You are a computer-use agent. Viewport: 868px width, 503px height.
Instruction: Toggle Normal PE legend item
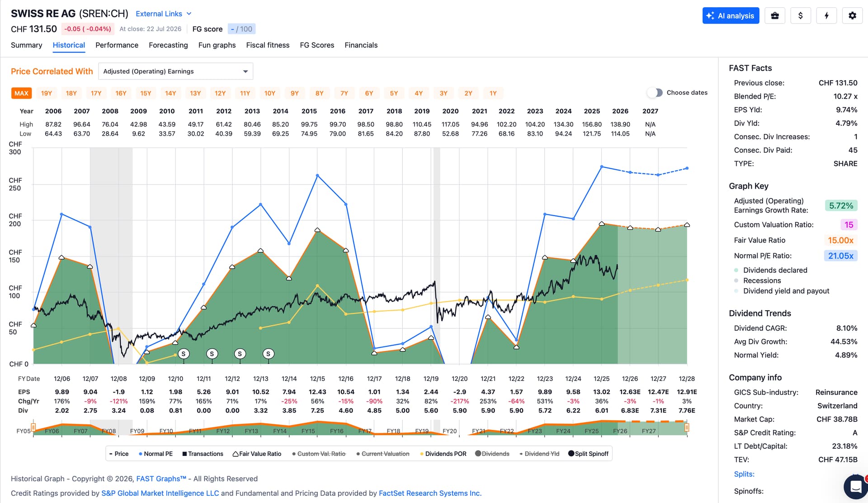pyautogui.click(x=156, y=454)
